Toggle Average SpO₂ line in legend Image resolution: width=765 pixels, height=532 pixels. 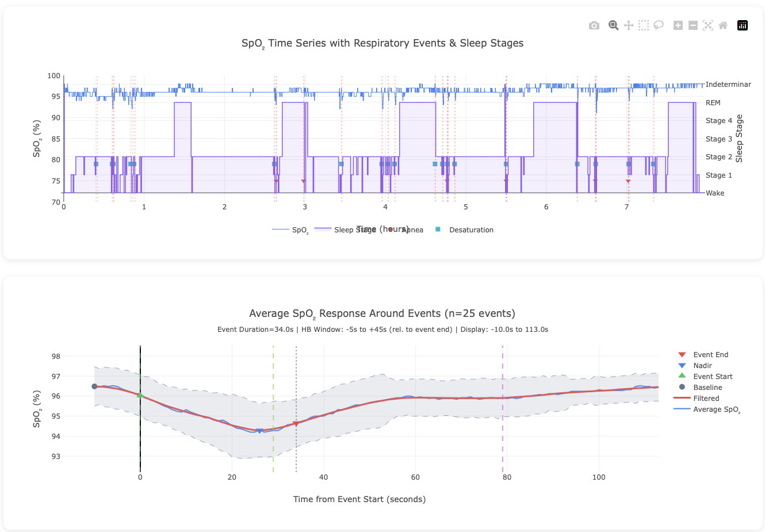pos(716,409)
